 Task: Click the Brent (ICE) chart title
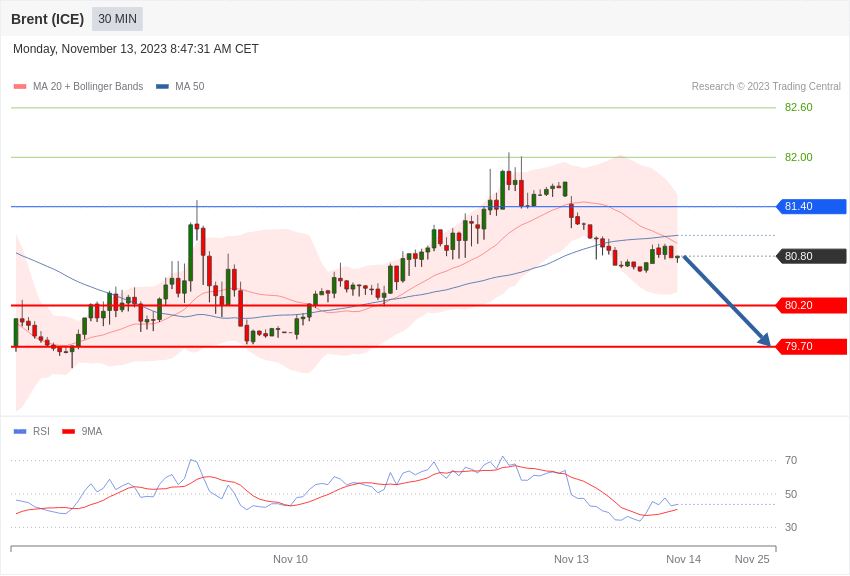[x=48, y=19]
